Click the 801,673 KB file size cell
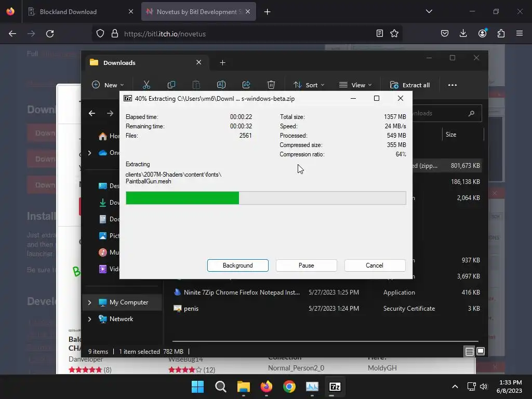The width and height of the screenshot is (532, 399). tap(465, 166)
